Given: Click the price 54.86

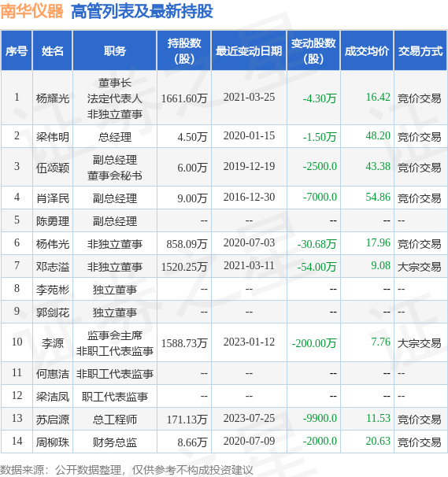Looking at the screenshot, I should (378, 197).
